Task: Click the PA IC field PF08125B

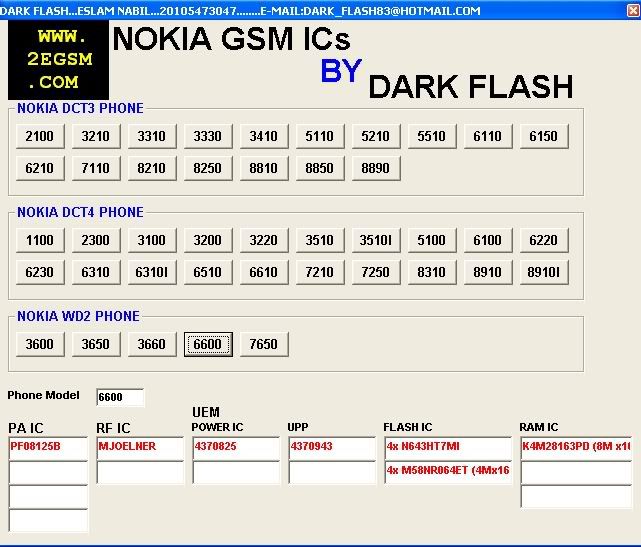Action: click(x=48, y=448)
